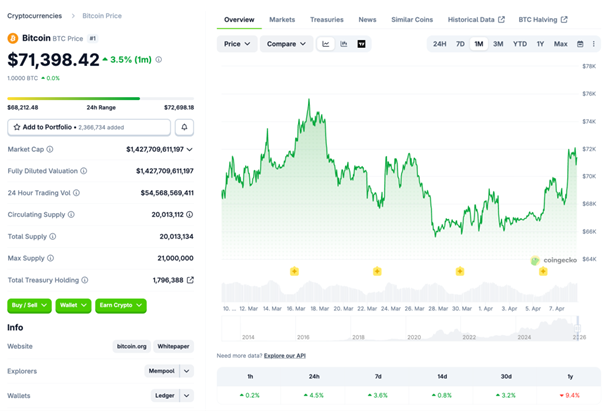Open chart more options menu
Image resolution: width=602 pixels, height=411 pixels.
tap(593, 44)
